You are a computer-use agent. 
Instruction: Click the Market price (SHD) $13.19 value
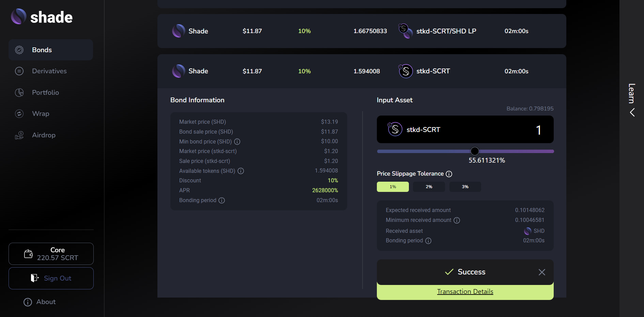tap(329, 122)
